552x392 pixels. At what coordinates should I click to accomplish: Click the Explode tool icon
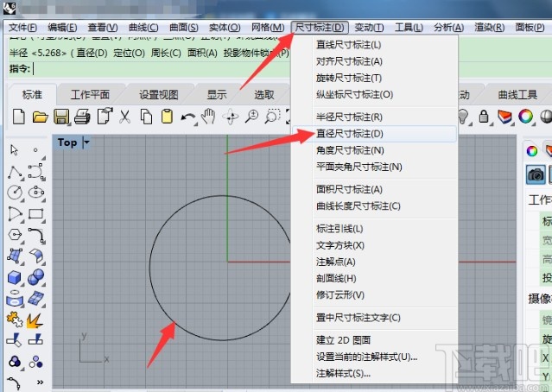tap(35, 319)
